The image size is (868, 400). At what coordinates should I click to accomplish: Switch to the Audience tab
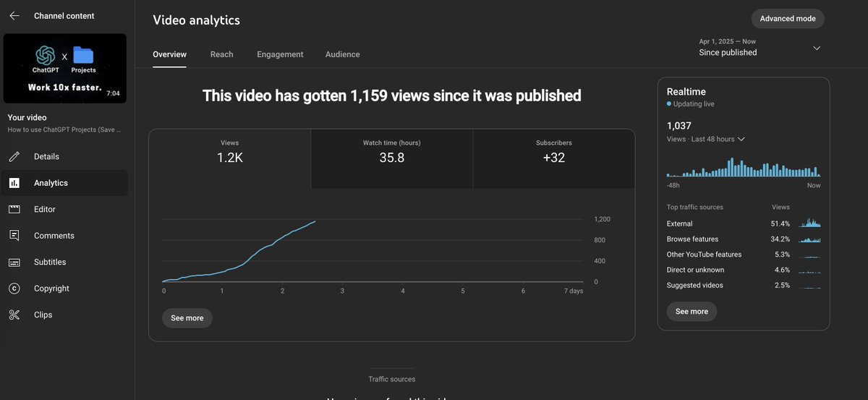(x=342, y=54)
